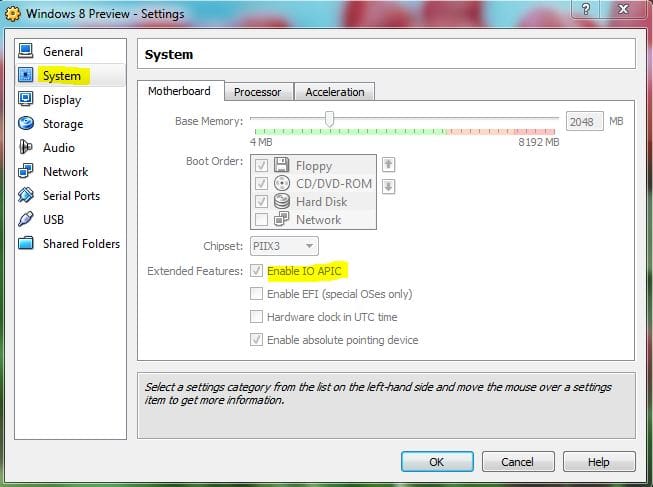Switch to the Motherboard tab
The height and width of the screenshot is (487, 653).
179,91
